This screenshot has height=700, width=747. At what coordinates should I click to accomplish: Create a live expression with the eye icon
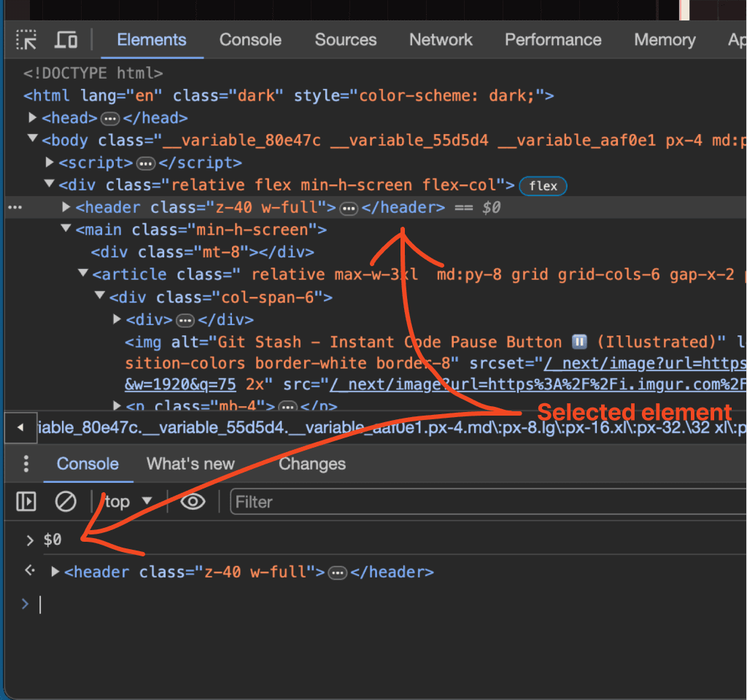(193, 502)
